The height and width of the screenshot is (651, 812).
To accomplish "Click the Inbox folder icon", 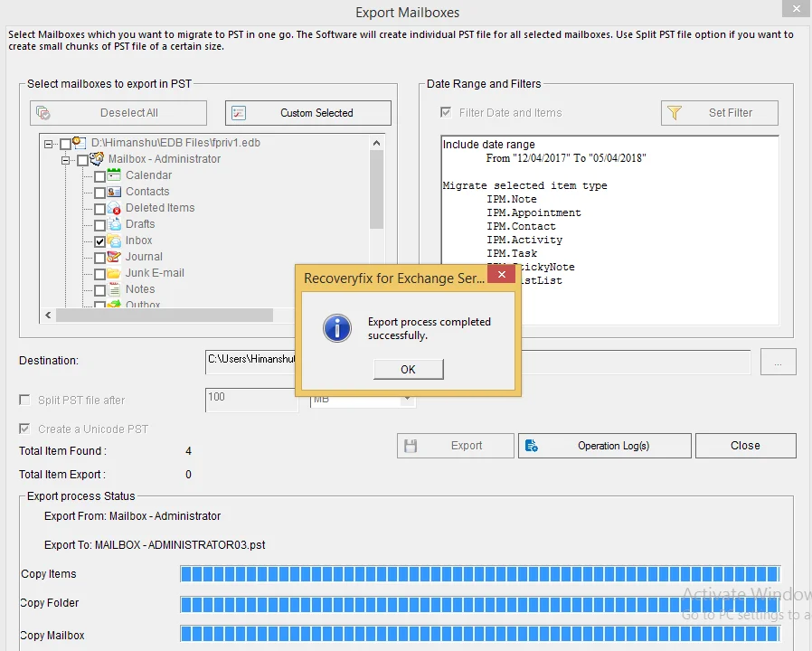I will 114,241.
